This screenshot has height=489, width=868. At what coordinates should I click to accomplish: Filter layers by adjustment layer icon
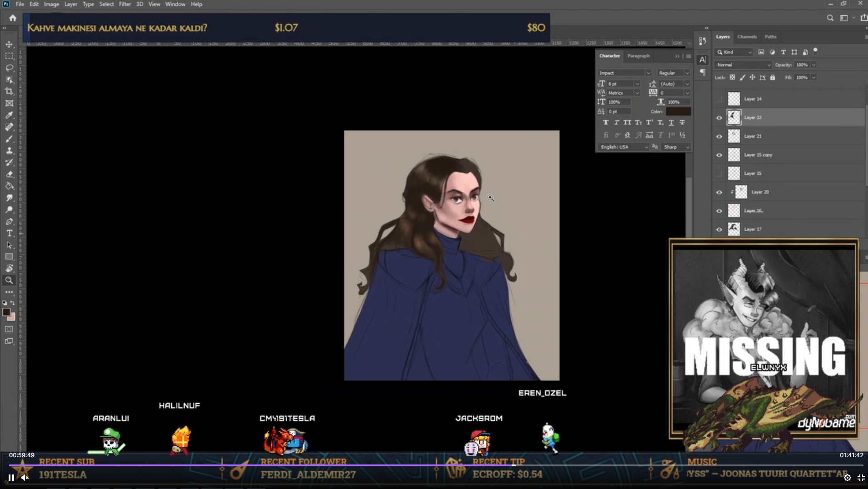tap(772, 52)
